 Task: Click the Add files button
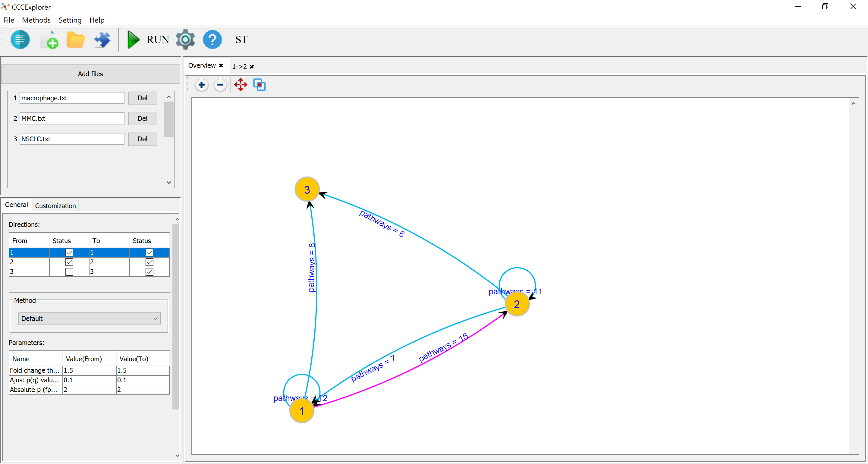tap(90, 74)
